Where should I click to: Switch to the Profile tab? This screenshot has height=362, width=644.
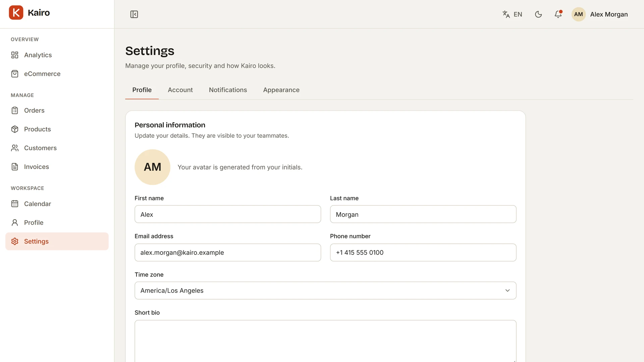tap(142, 90)
